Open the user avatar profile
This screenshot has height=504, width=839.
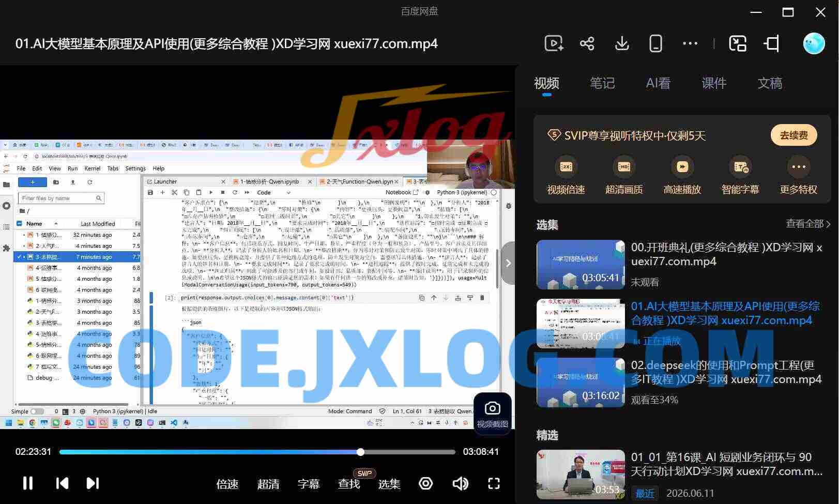(x=814, y=43)
